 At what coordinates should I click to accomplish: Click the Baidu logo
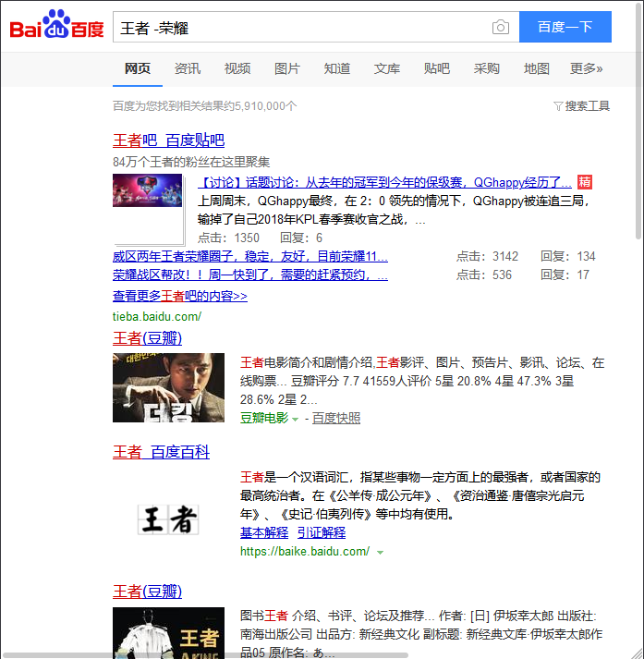tap(57, 26)
